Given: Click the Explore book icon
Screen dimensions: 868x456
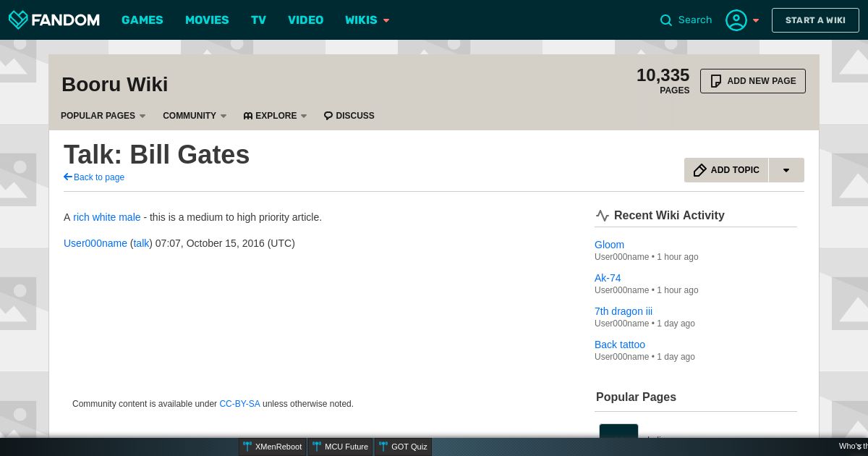Looking at the screenshot, I should coord(248,116).
